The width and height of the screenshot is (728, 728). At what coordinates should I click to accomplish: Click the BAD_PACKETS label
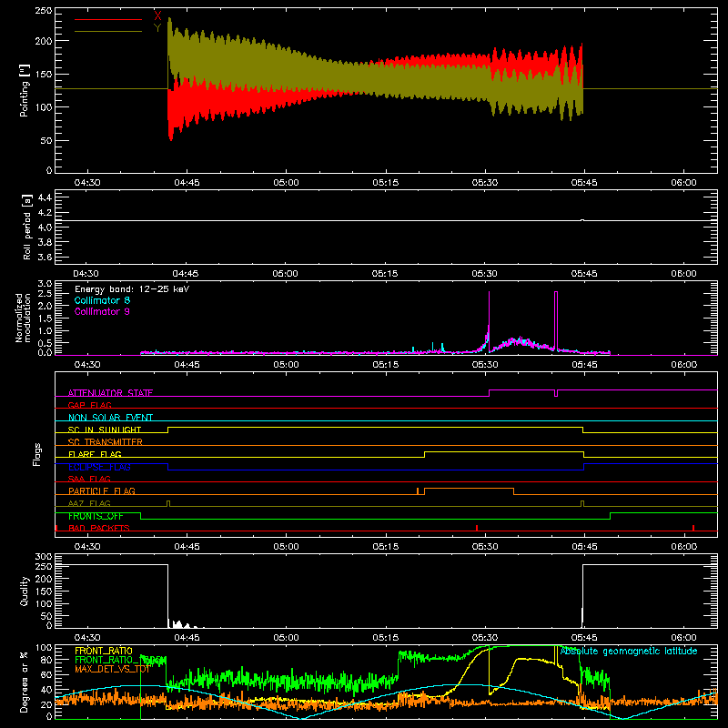point(99,528)
